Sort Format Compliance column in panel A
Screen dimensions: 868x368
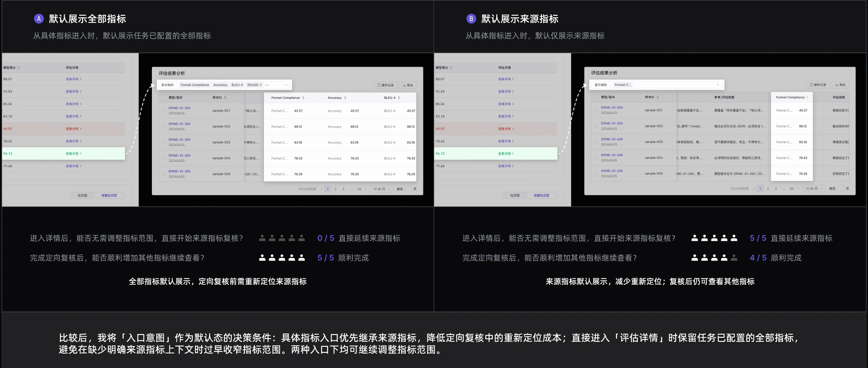coord(303,98)
